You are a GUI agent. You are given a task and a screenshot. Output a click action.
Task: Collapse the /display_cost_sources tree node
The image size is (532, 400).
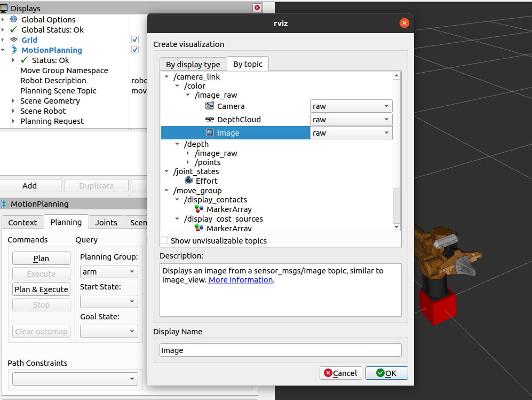tap(177, 219)
